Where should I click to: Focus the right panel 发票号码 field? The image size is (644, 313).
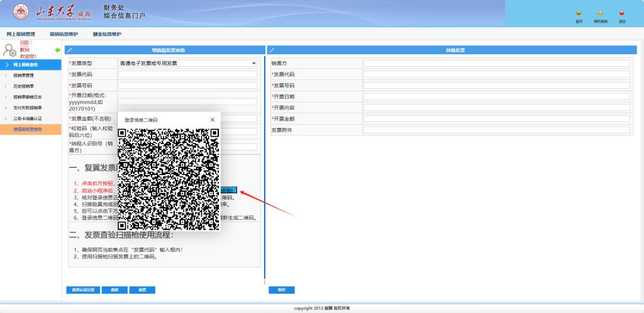[496, 85]
